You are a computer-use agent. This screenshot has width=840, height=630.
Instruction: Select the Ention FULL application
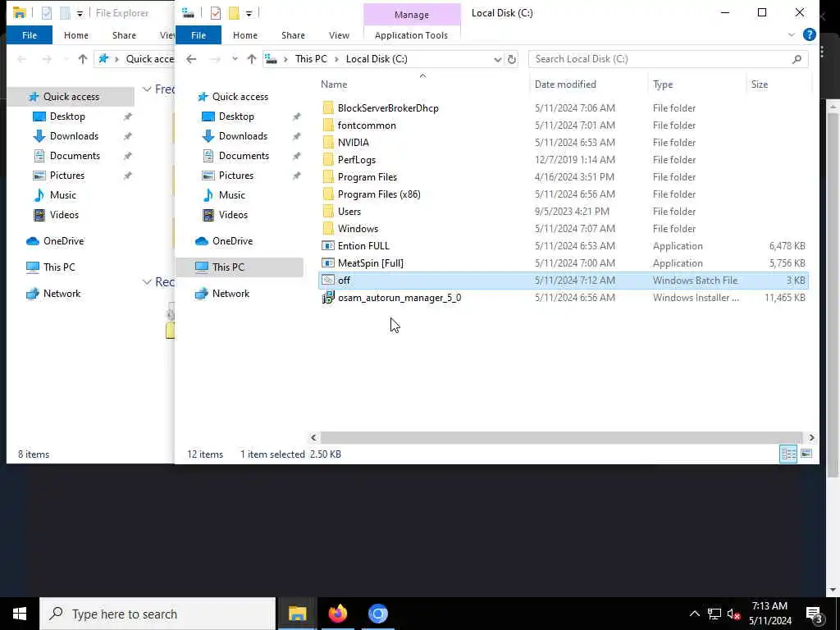363,246
